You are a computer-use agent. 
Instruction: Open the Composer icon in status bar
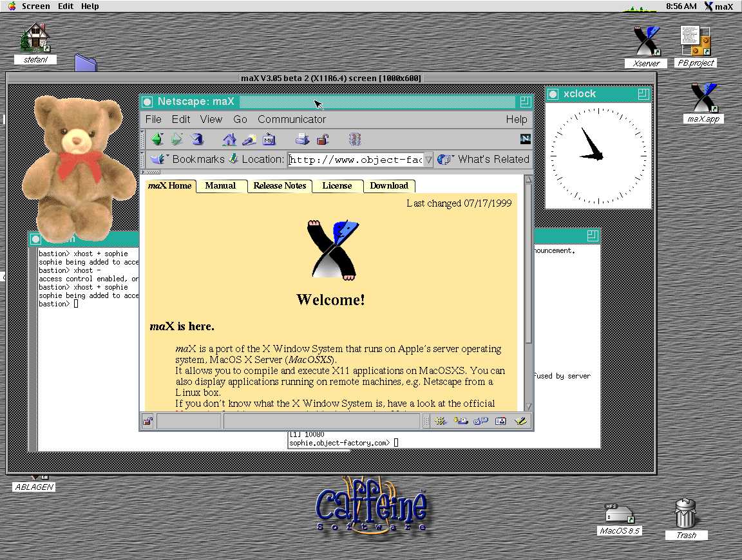(x=520, y=422)
